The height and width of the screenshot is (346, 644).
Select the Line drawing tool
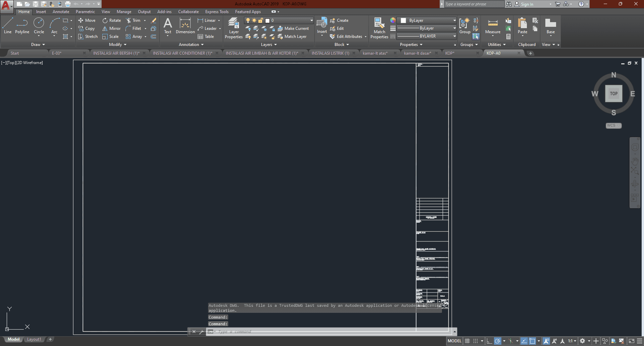(x=8, y=26)
